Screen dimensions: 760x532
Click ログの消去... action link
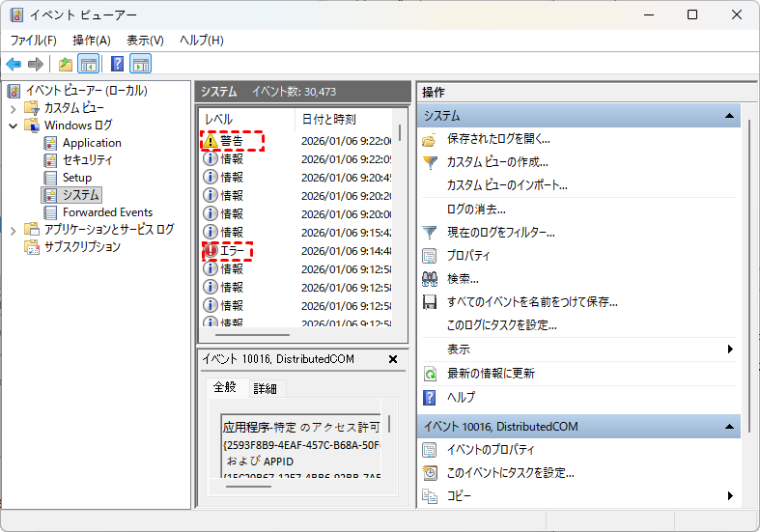point(476,209)
